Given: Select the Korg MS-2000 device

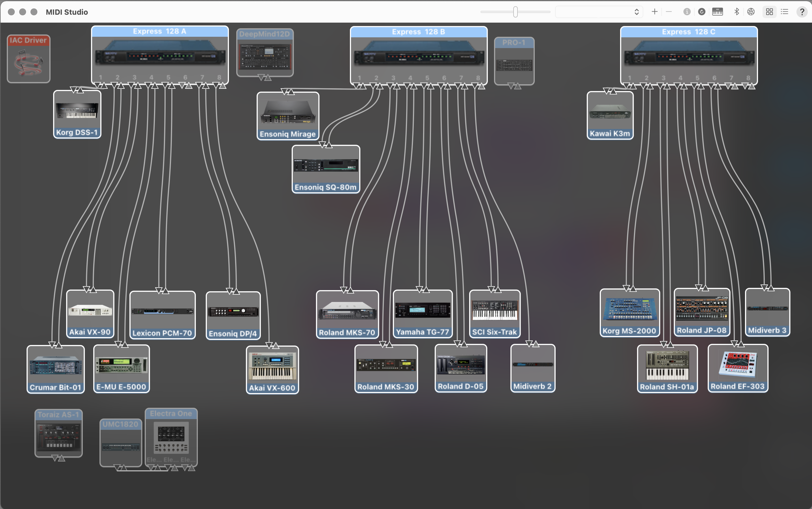Looking at the screenshot, I should (629, 313).
